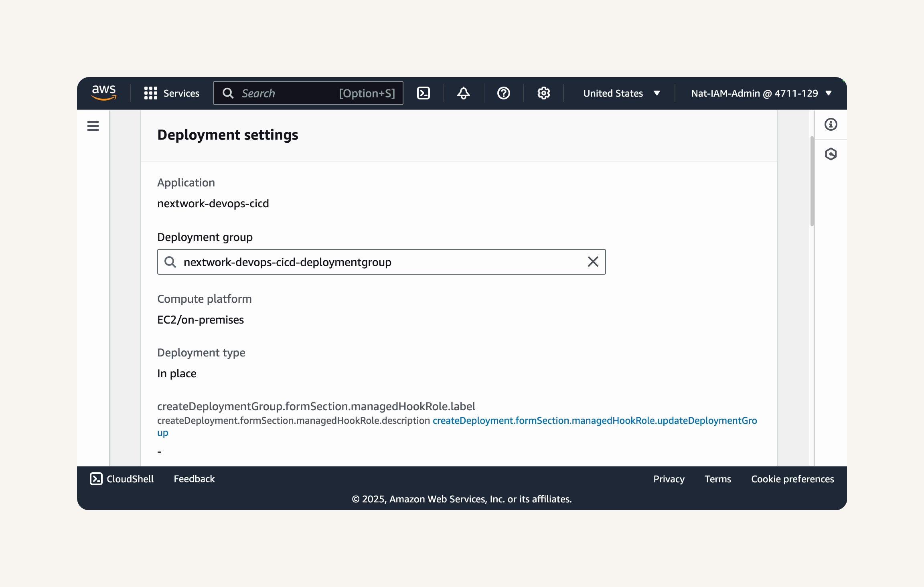This screenshot has width=924, height=587.
Task: Select the EC2/on-premises compute platform value
Action: 201,320
